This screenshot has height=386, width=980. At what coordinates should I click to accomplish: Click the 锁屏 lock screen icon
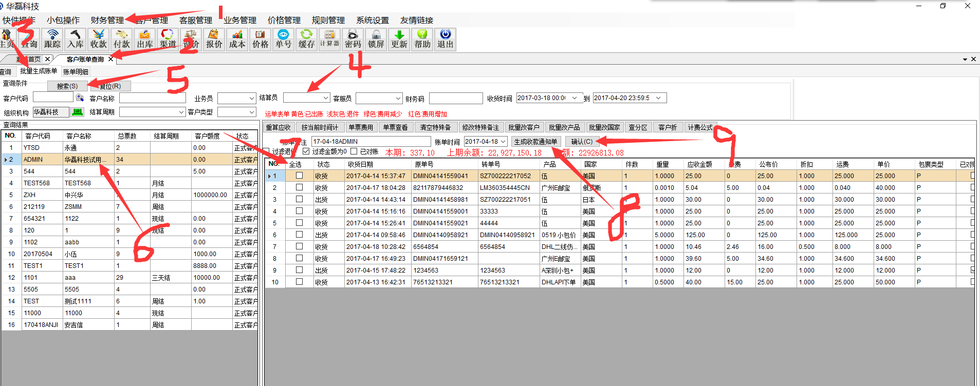click(x=376, y=39)
